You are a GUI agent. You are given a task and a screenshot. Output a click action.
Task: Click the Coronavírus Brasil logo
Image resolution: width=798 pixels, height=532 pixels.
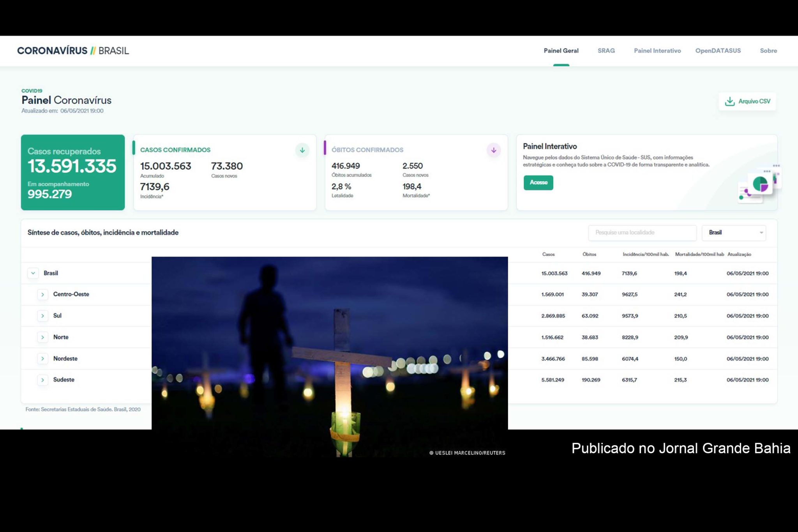pos(73,51)
